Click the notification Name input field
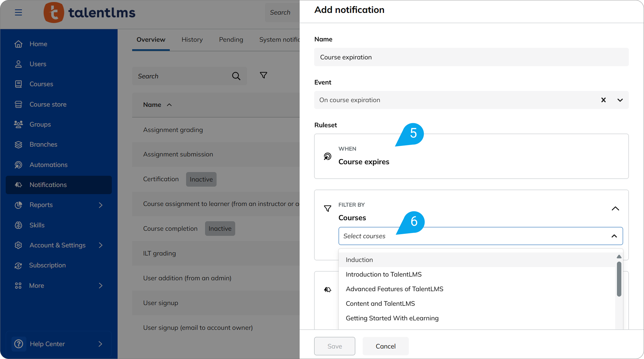Image resolution: width=644 pixels, height=359 pixels. [x=471, y=57]
